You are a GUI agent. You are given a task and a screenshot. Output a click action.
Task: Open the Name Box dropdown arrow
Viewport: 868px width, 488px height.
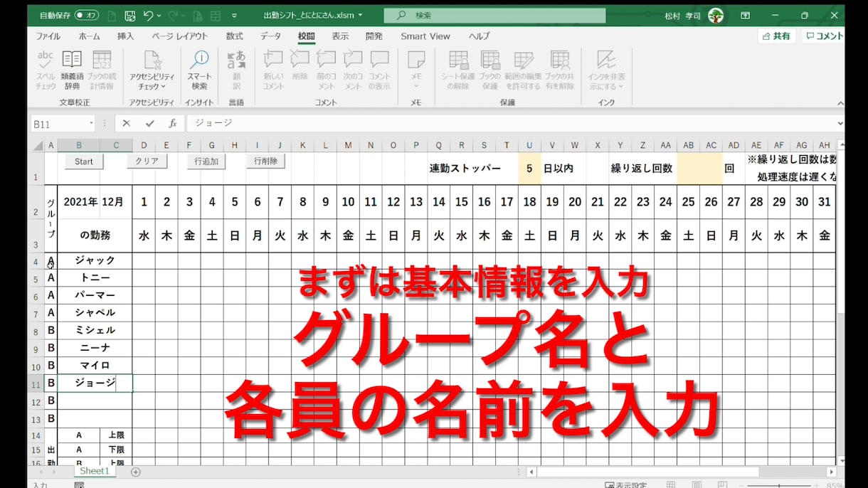click(90, 123)
